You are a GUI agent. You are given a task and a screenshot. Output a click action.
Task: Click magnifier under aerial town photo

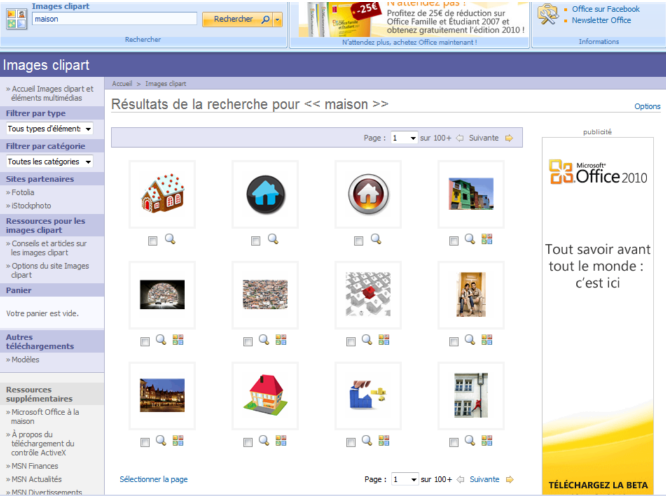264,340
